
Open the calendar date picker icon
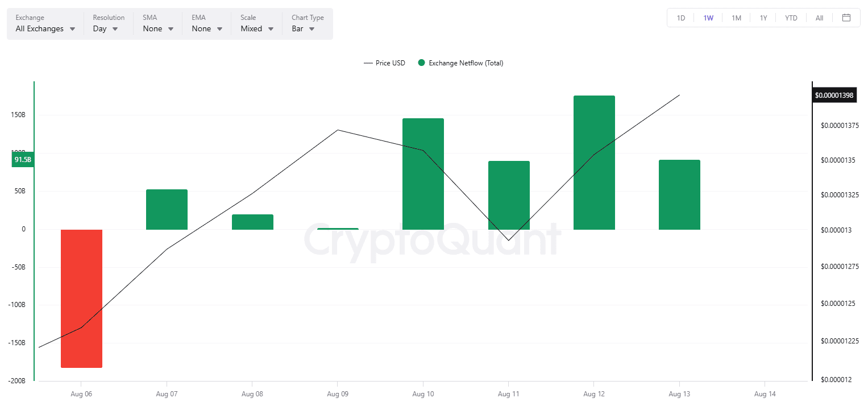[846, 18]
